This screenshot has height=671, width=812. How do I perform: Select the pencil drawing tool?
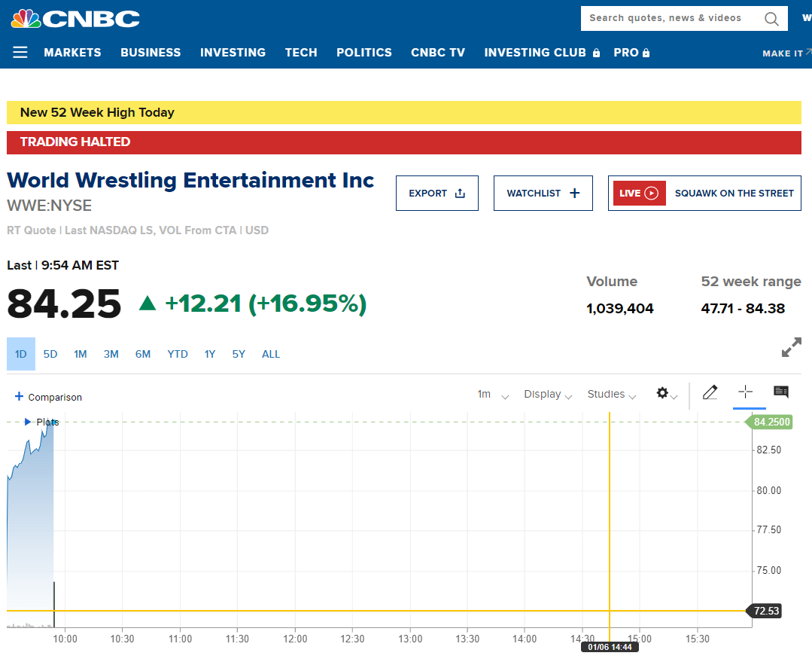click(x=710, y=392)
